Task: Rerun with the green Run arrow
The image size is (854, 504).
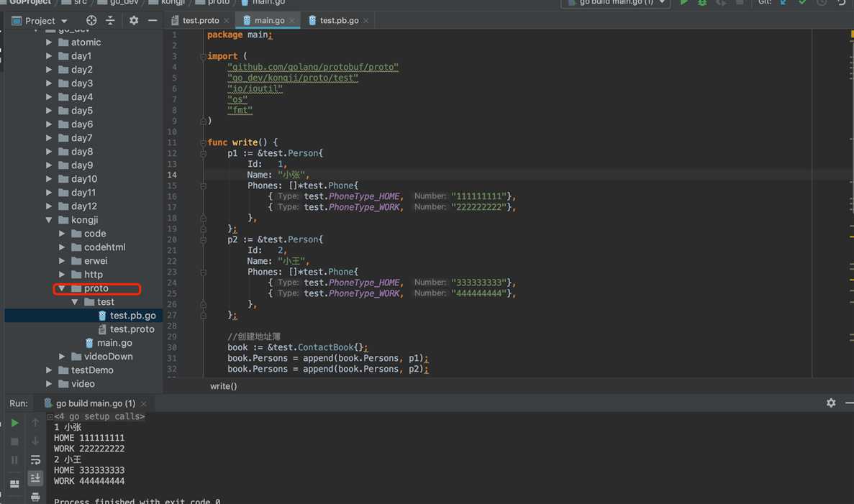Action: (14, 423)
